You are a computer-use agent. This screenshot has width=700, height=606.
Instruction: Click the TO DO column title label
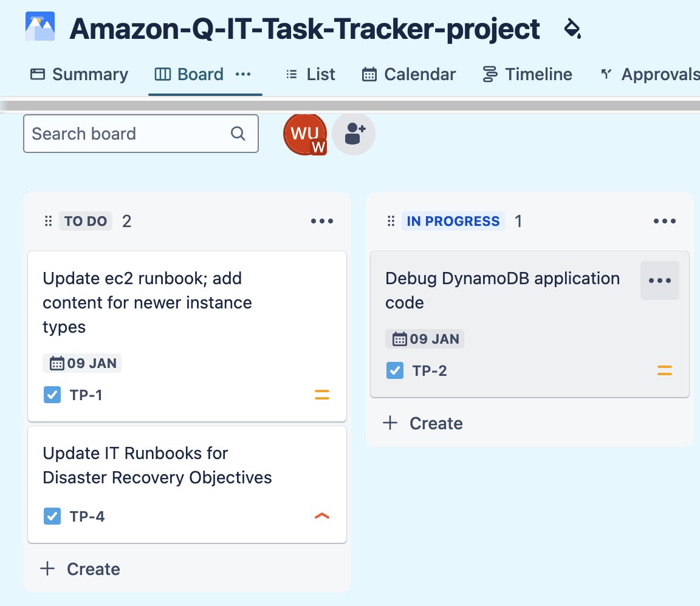86,221
